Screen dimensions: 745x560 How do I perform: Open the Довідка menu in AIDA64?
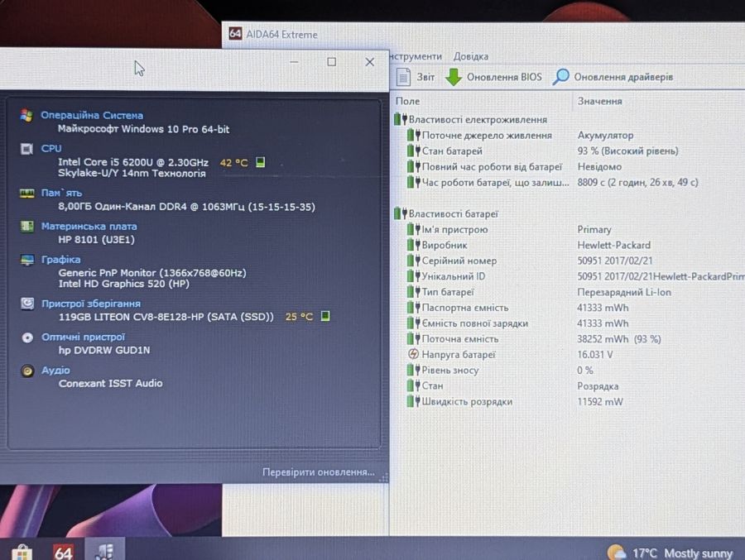coord(470,56)
